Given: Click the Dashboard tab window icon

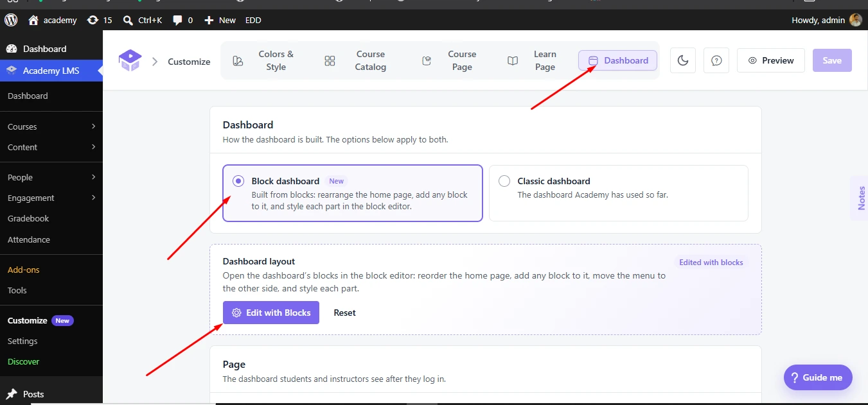Looking at the screenshot, I should (593, 60).
